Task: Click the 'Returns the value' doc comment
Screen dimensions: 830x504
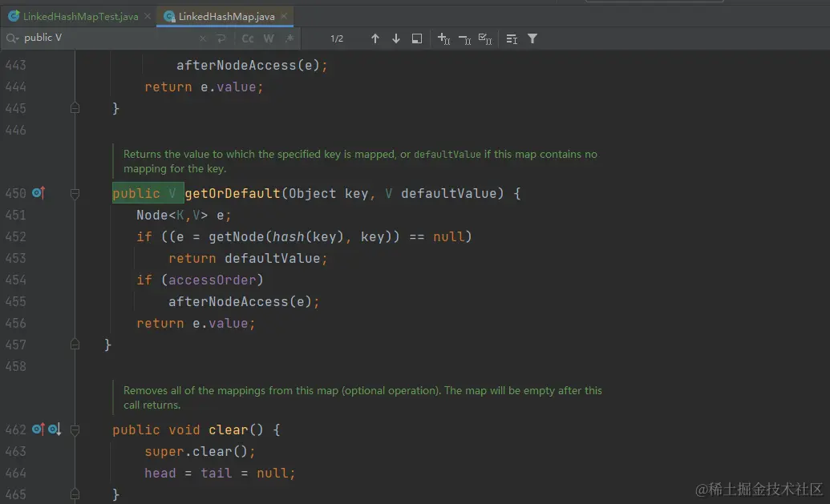Action: click(x=360, y=161)
